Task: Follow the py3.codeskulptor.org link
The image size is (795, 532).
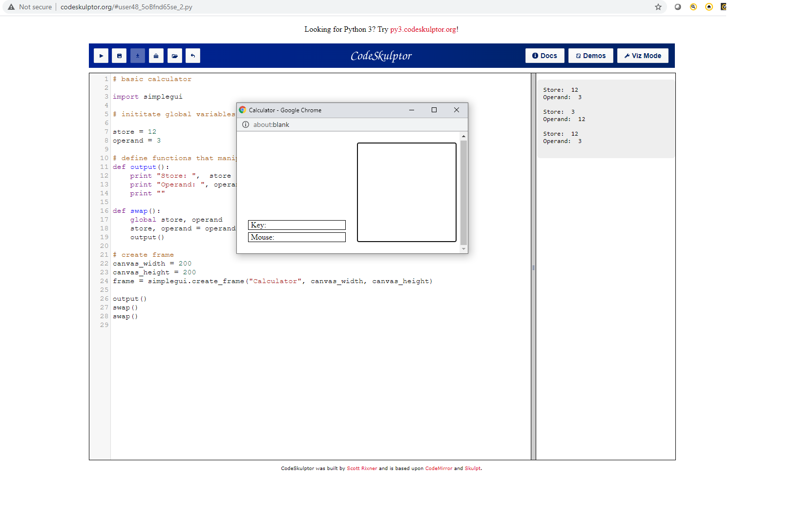Action: click(423, 29)
